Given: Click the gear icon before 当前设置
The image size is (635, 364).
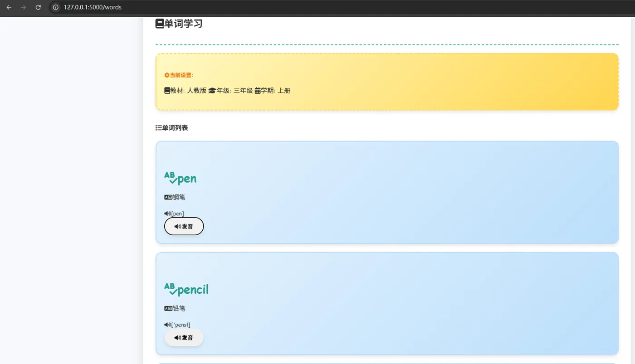Looking at the screenshot, I should 166,75.
